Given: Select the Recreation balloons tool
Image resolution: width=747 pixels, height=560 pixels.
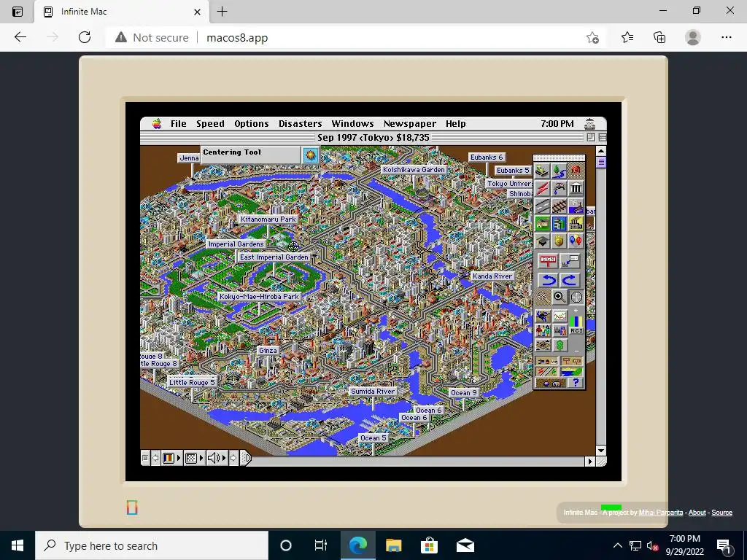Looking at the screenshot, I should point(576,241).
